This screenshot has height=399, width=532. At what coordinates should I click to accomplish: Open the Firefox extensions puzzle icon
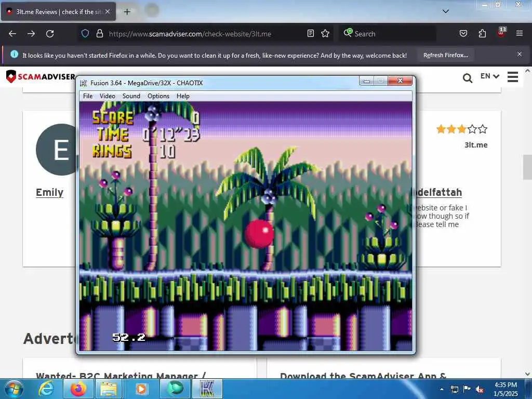click(x=482, y=33)
